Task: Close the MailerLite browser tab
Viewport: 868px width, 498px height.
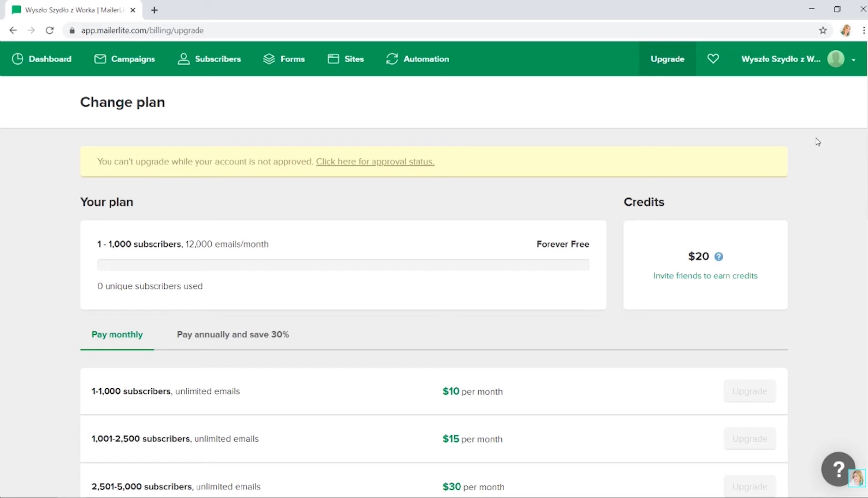Action: (133, 10)
